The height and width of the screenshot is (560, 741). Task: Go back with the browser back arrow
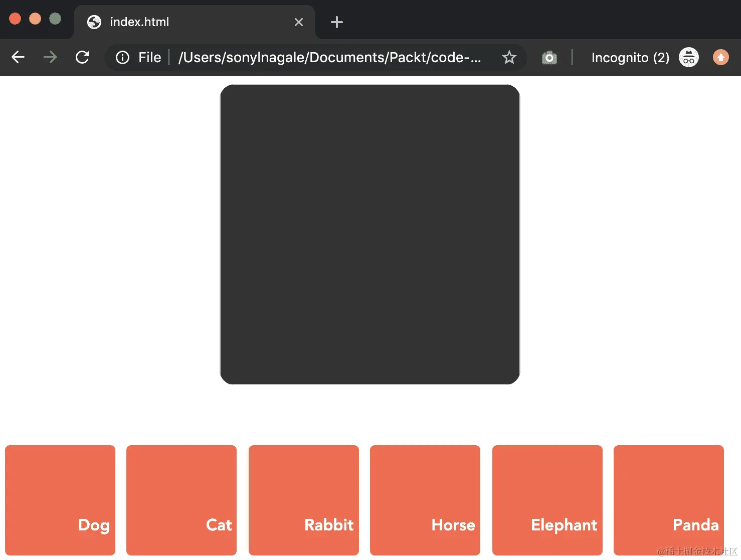pyautogui.click(x=18, y=57)
